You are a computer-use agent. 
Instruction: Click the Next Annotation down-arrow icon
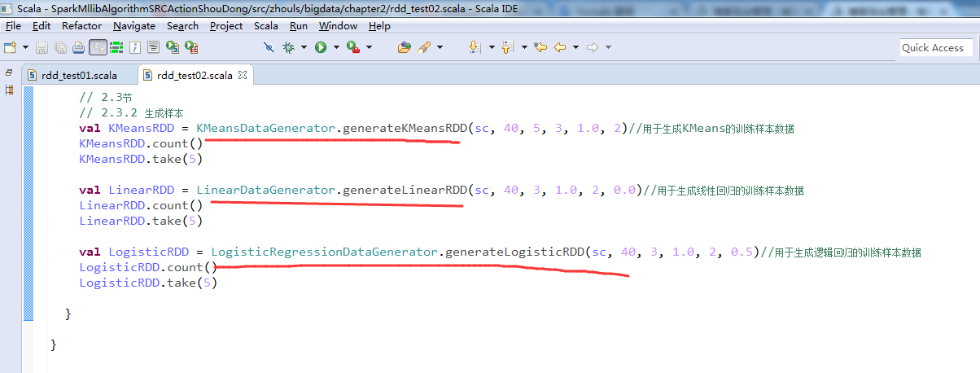475,48
